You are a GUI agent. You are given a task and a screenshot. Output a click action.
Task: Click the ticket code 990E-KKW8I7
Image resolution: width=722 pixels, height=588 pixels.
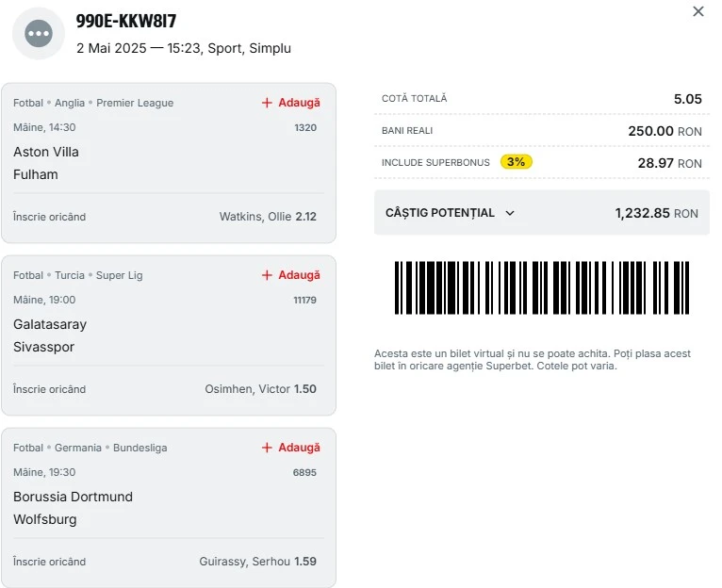[126, 22]
